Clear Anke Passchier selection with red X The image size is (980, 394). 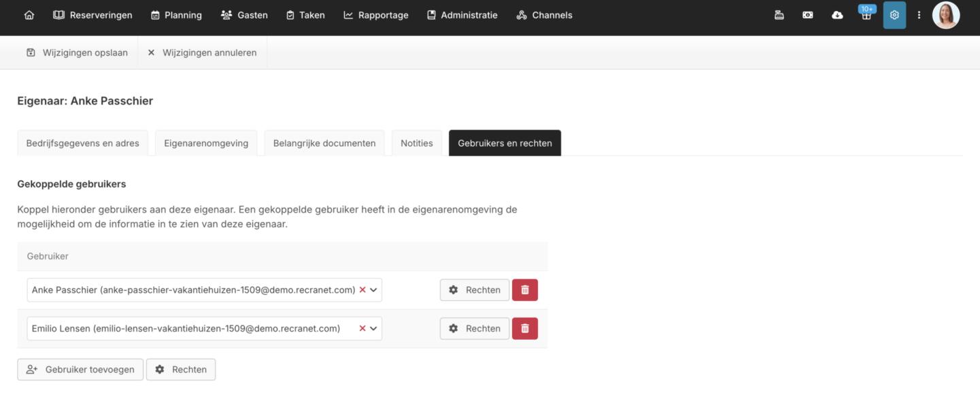(362, 290)
